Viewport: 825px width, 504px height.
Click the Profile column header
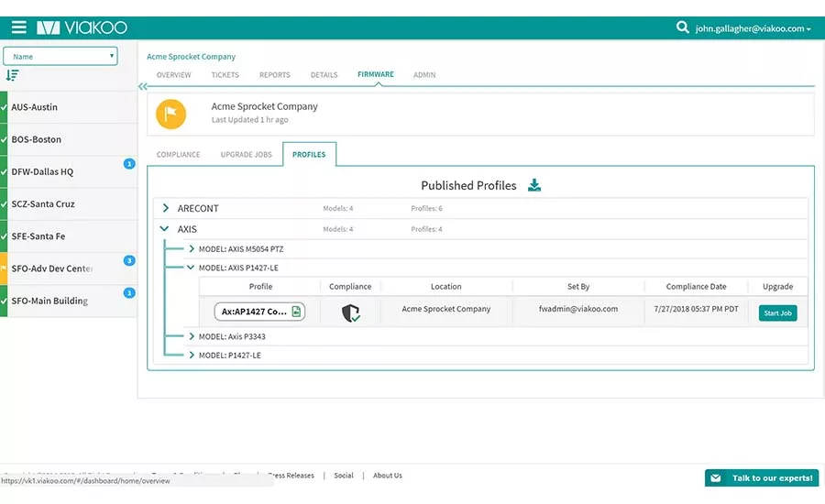coord(260,287)
